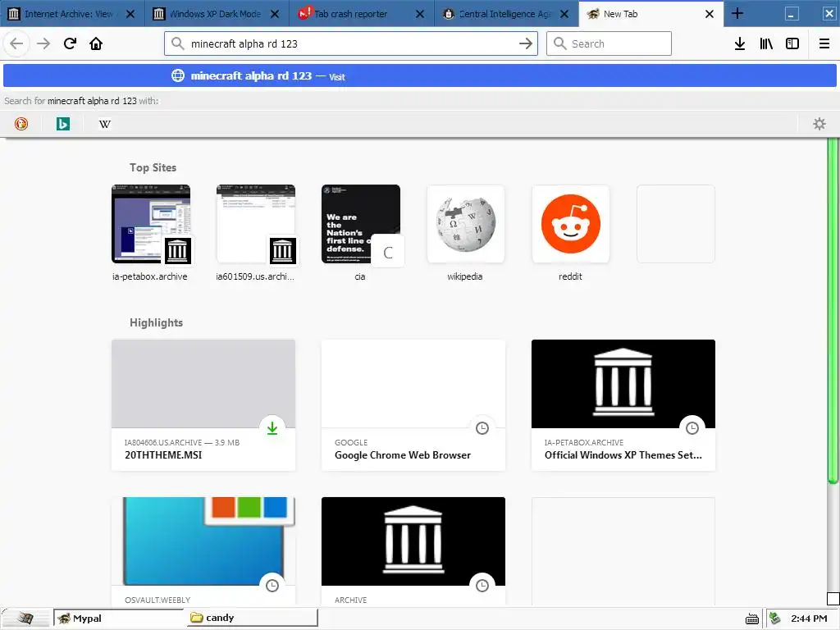840x630 pixels.
Task: Open candy folder taskbar button
Action: click(252, 619)
